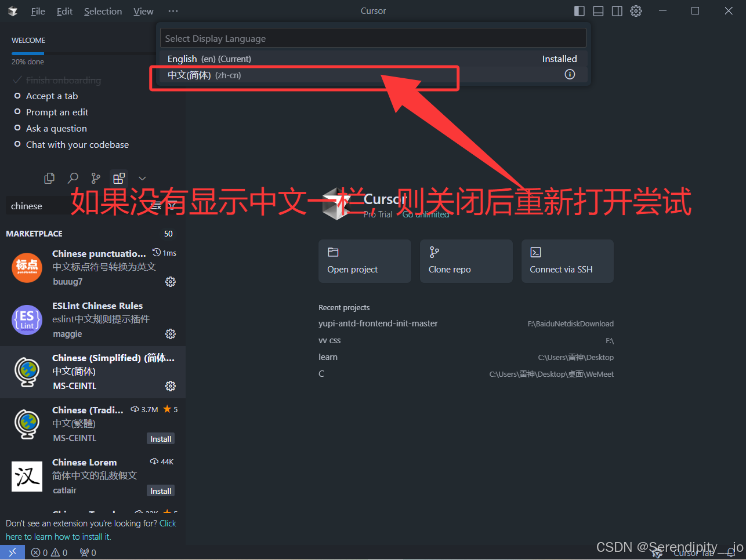Open Cursor settings gear in title bar
746x560 pixels.
tap(636, 11)
